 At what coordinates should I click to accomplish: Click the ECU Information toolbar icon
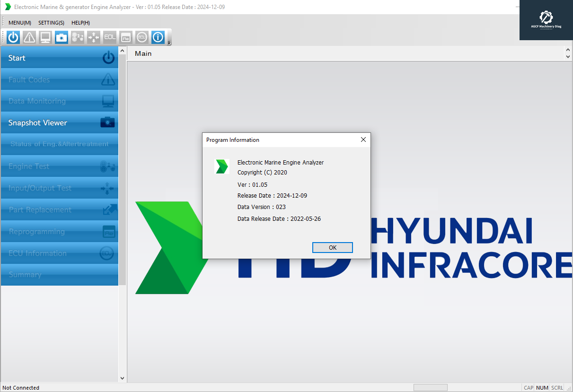pyautogui.click(x=141, y=37)
